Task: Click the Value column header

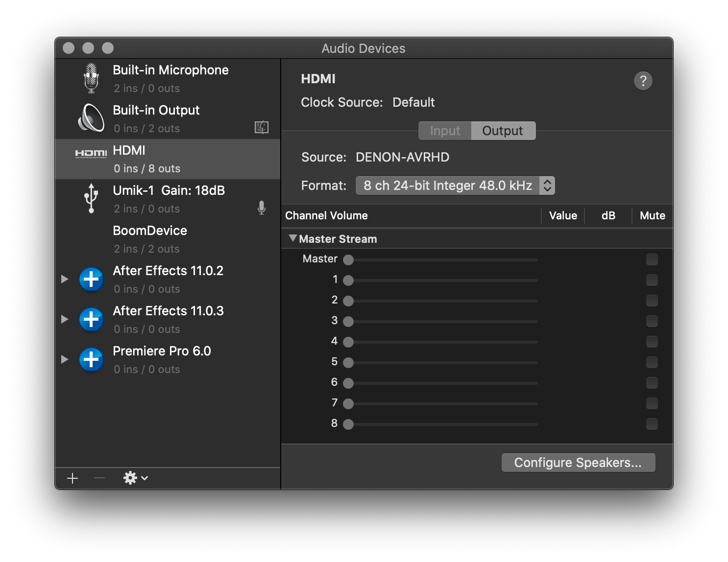Action: 563,215
